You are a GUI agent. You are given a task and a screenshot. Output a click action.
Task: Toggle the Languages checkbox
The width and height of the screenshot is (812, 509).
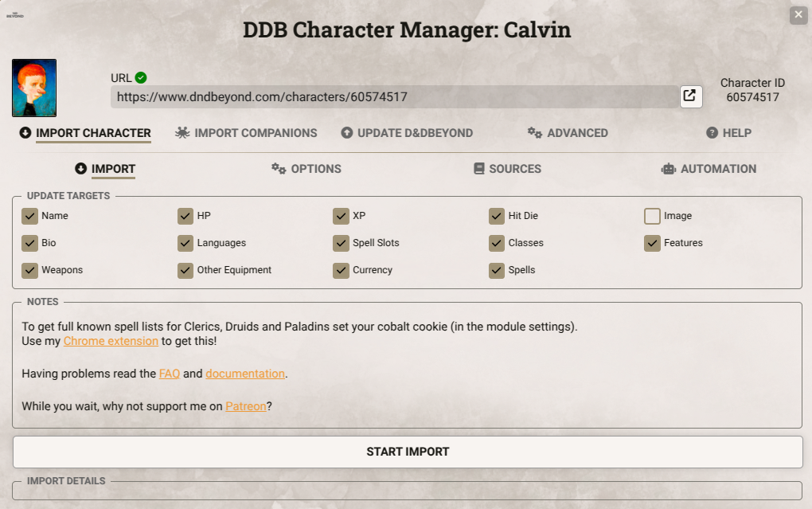coord(185,243)
